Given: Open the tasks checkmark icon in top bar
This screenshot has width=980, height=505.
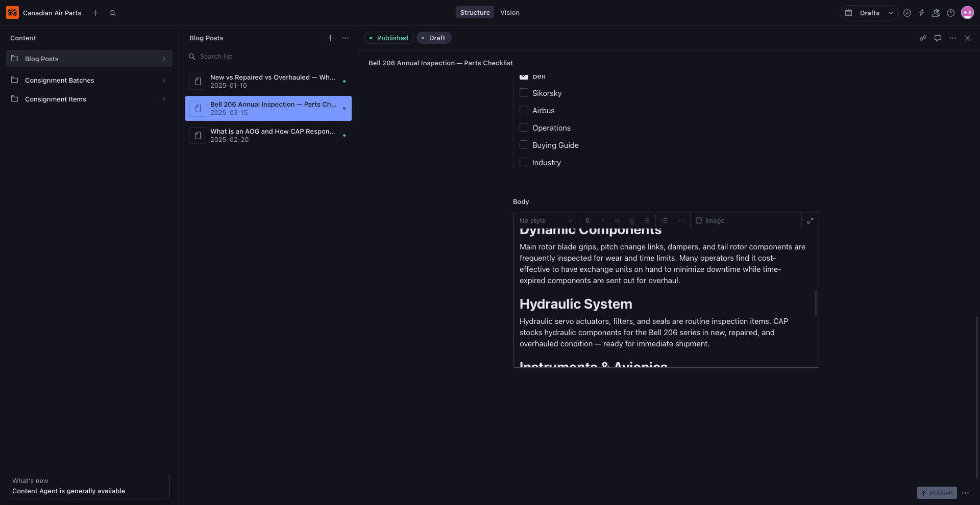Looking at the screenshot, I should (907, 13).
